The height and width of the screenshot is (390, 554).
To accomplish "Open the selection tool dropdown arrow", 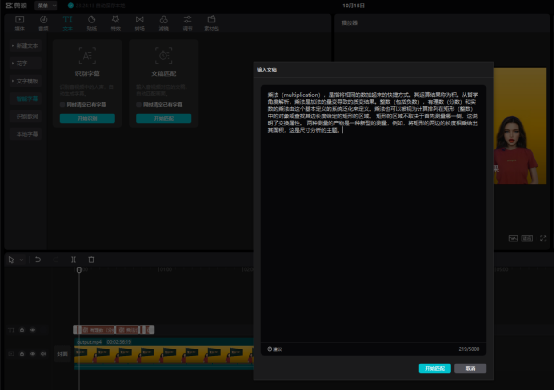I will tap(21, 260).
